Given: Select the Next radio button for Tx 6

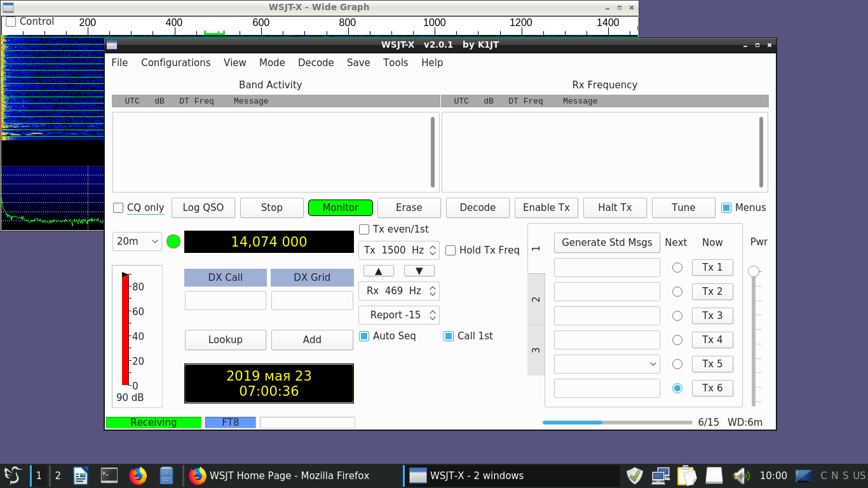Looking at the screenshot, I should [x=677, y=388].
